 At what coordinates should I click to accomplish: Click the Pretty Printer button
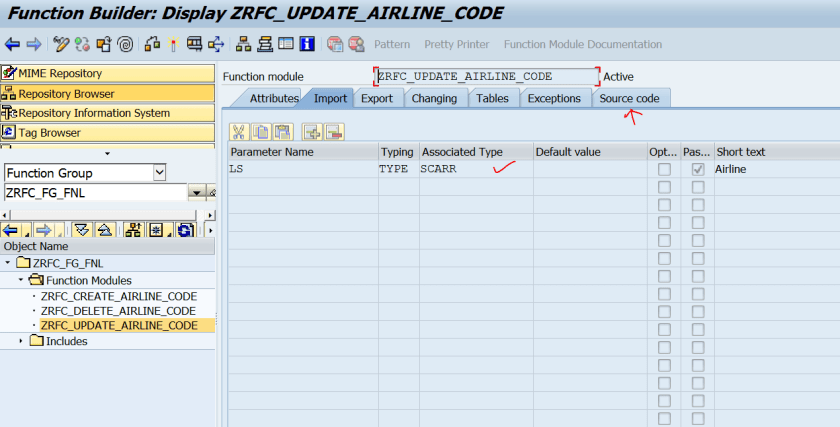456,44
